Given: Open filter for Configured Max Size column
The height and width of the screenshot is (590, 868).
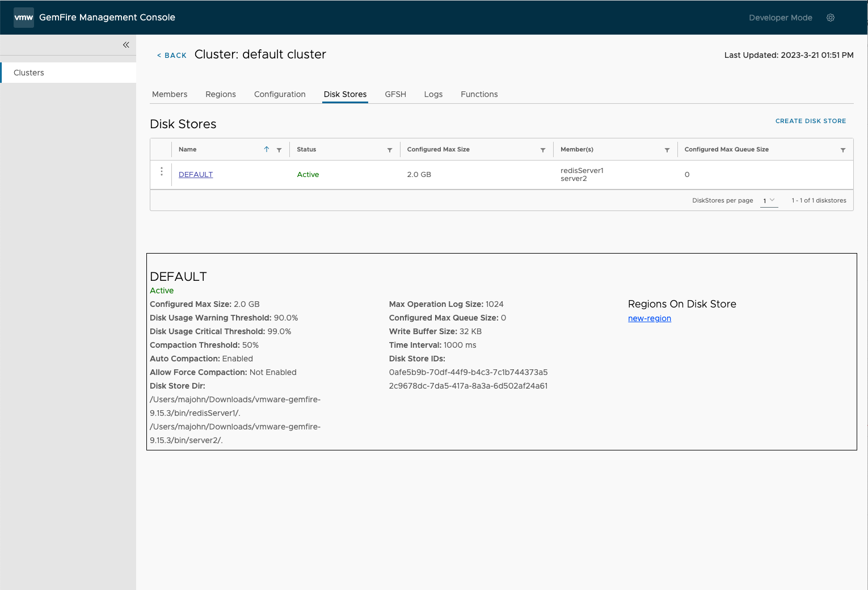Looking at the screenshot, I should [543, 150].
